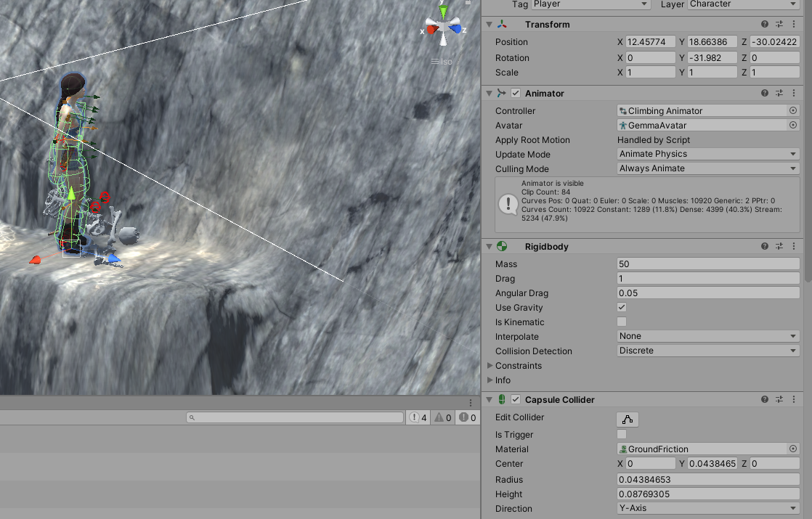Open the GemmaAvatar object picker
812x519 pixels.
pyautogui.click(x=793, y=125)
